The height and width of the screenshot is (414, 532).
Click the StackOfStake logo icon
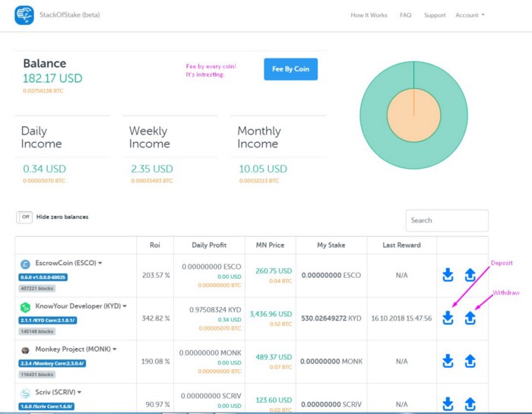[x=24, y=15]
